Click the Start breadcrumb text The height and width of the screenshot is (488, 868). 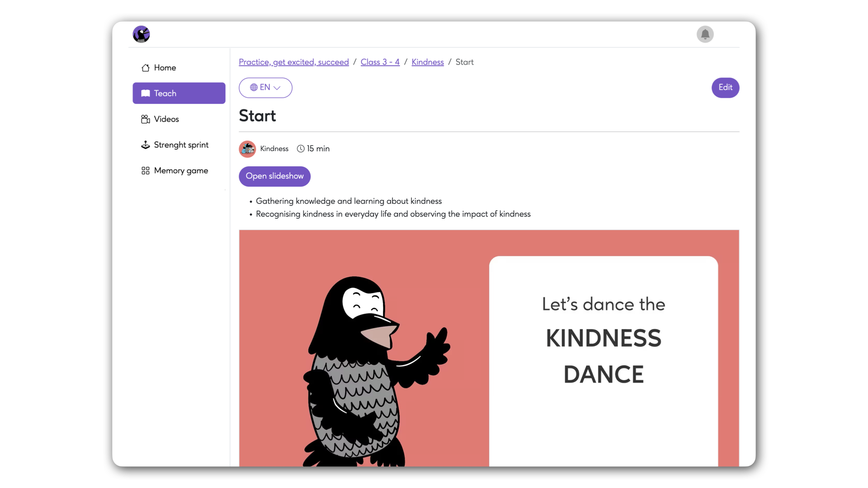click(464, 62)
